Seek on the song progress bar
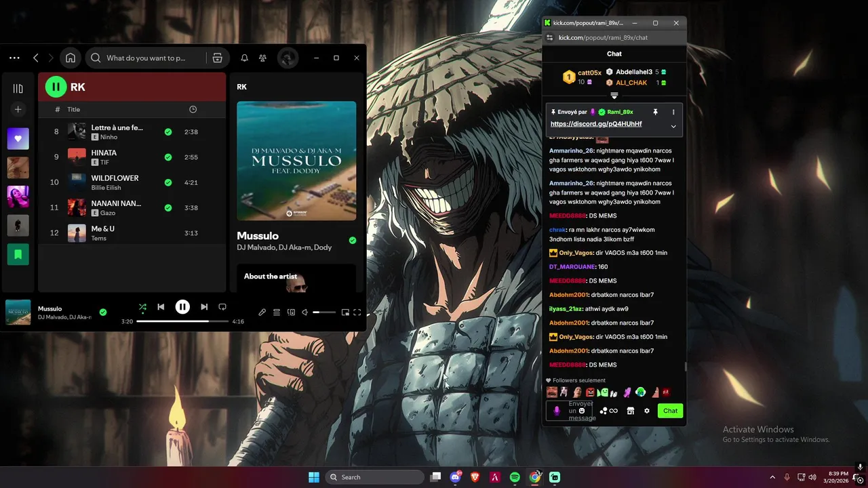Image resolution: width=868 pixels, height=488 pixels. coord(182,321)
